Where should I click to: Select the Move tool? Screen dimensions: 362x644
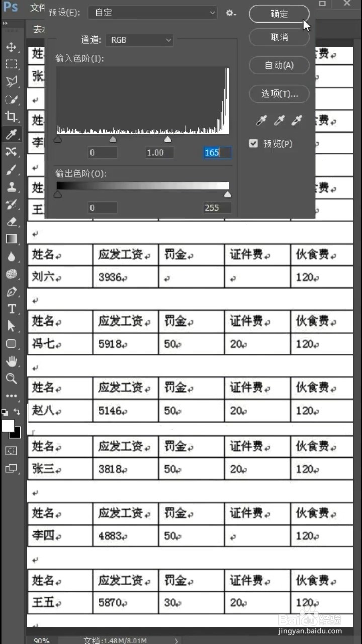click(11, 47)
